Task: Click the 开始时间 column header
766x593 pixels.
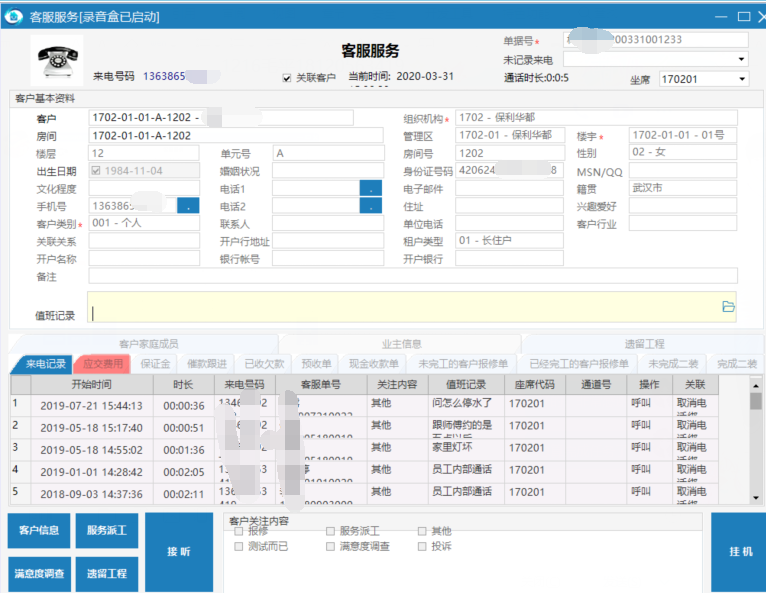Action: [x=92, y=384]
